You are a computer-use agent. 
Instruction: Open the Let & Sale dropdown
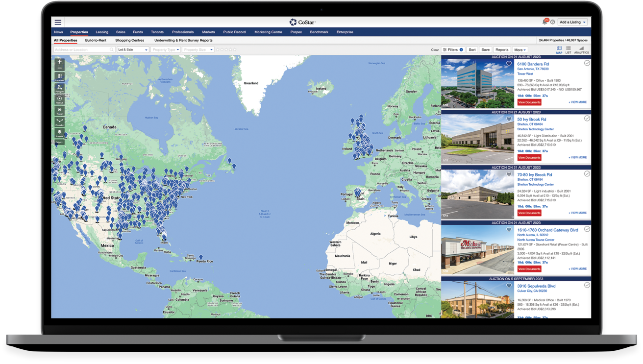(x=133, y=50)
